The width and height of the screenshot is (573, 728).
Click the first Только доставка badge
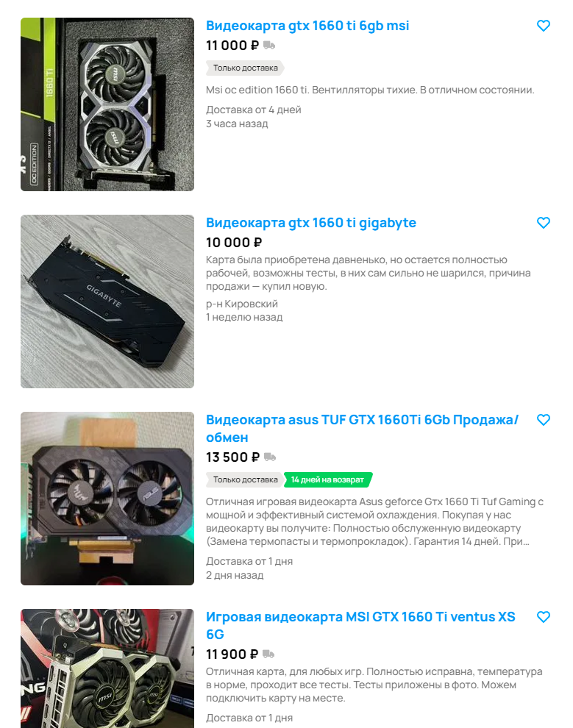(x=245, y=68)
